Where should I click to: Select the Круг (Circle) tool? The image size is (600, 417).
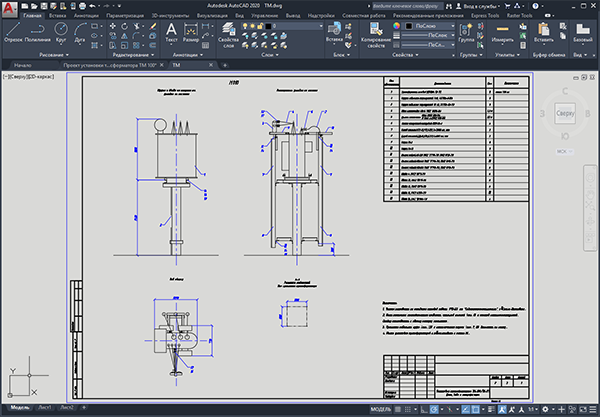(61, 33)
